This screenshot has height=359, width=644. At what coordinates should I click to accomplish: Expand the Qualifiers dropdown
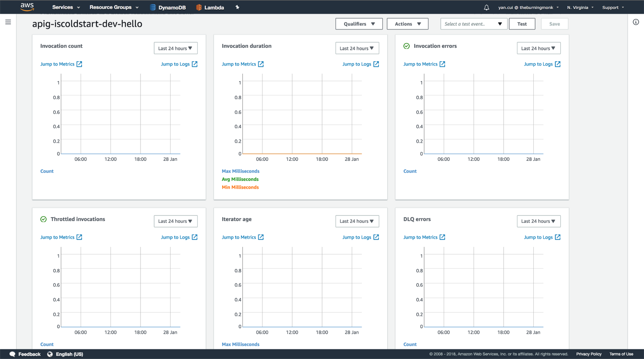pyautogui.click(x=359, y=24)
